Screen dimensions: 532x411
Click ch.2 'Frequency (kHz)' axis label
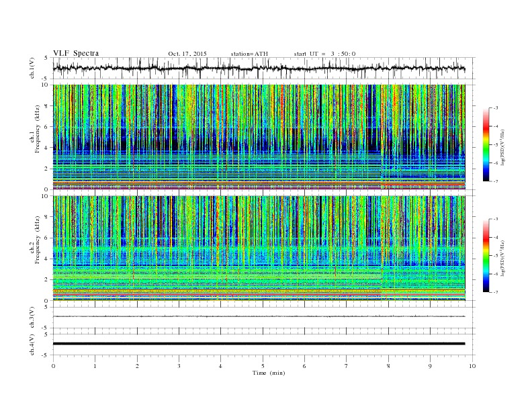(38, 240)
